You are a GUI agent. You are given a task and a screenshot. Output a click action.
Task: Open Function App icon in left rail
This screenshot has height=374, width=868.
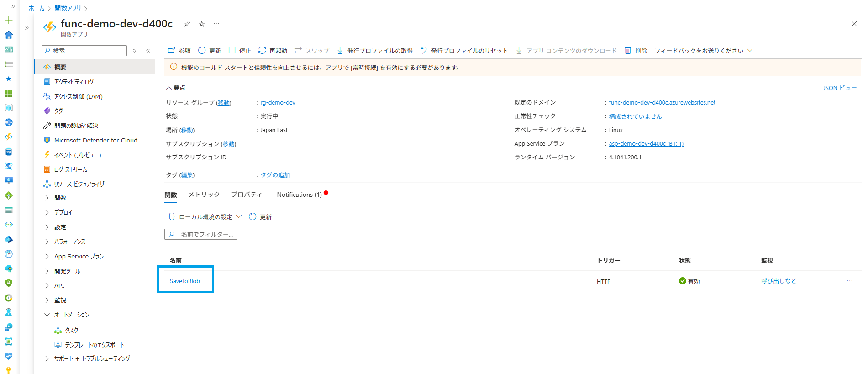(x=9, y=137)
